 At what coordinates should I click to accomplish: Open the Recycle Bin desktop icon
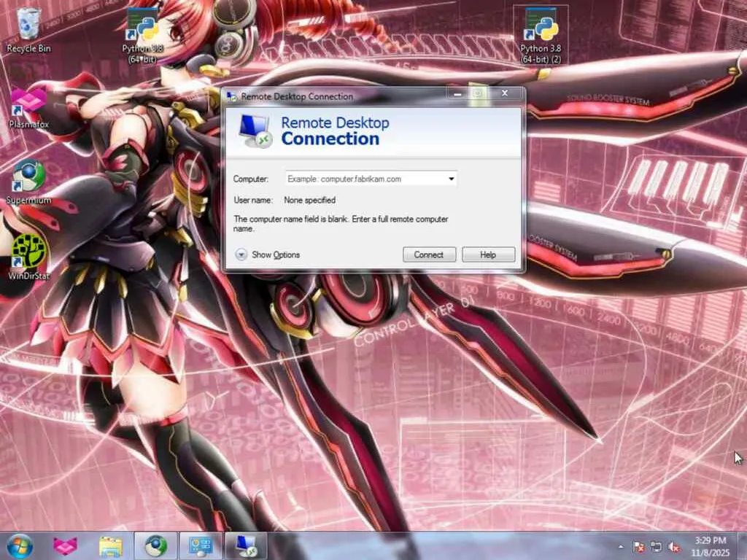pyautogui.click(x=28, y=29)
